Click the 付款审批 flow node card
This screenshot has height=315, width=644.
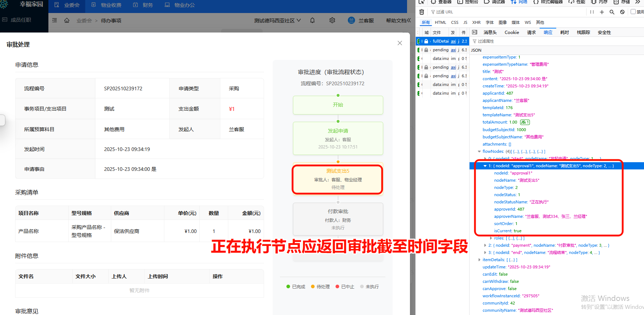[x=338, y=219]
